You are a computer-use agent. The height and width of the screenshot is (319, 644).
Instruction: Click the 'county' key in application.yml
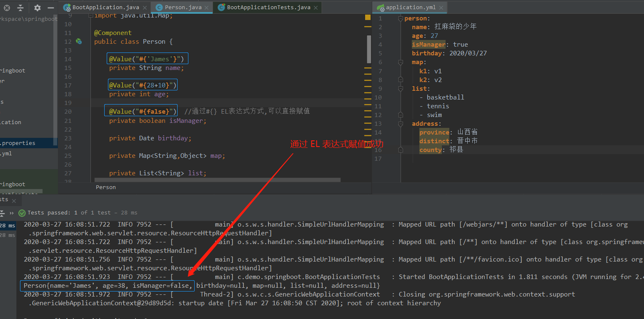[431, 150]
